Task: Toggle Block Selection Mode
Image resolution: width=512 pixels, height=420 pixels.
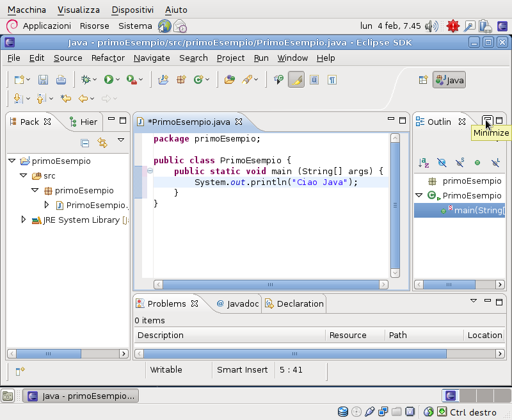Action: (314, 79)
